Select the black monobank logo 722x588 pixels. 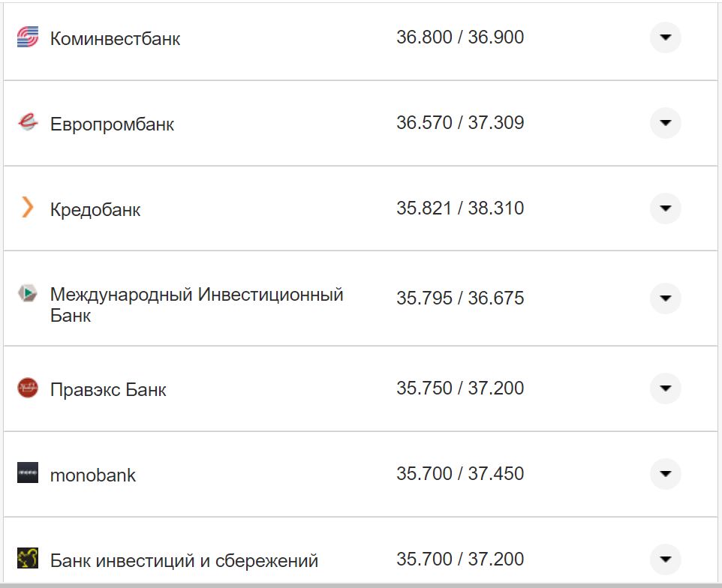click(x=28, y=474)
